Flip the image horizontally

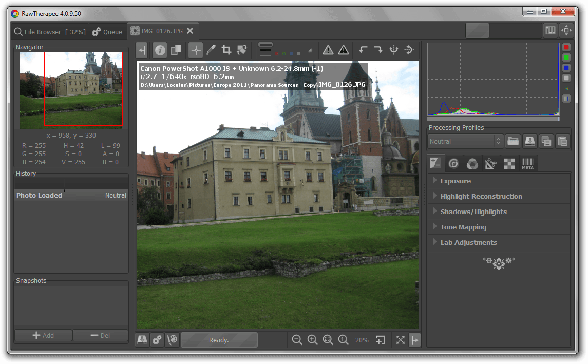tap(394, 50)
